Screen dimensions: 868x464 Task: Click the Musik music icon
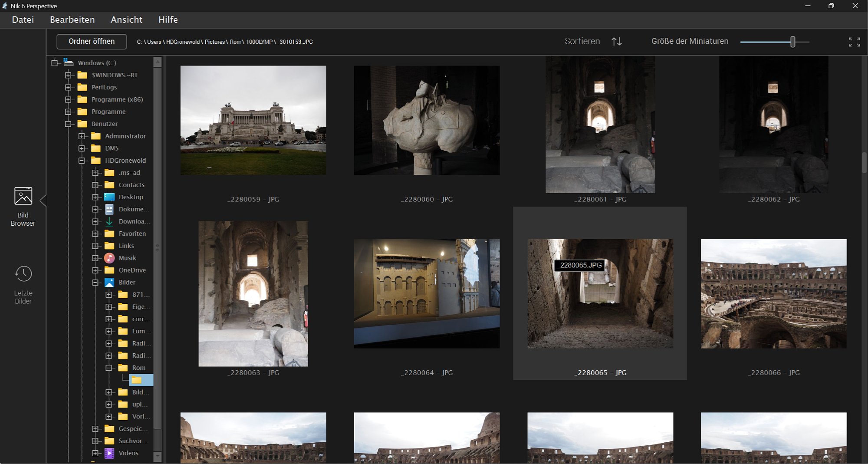coord(109,258)
